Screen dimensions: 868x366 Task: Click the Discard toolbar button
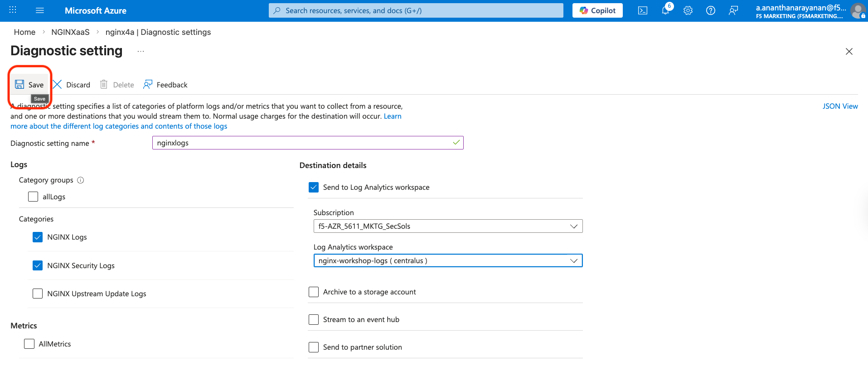(x=72, y=85)
